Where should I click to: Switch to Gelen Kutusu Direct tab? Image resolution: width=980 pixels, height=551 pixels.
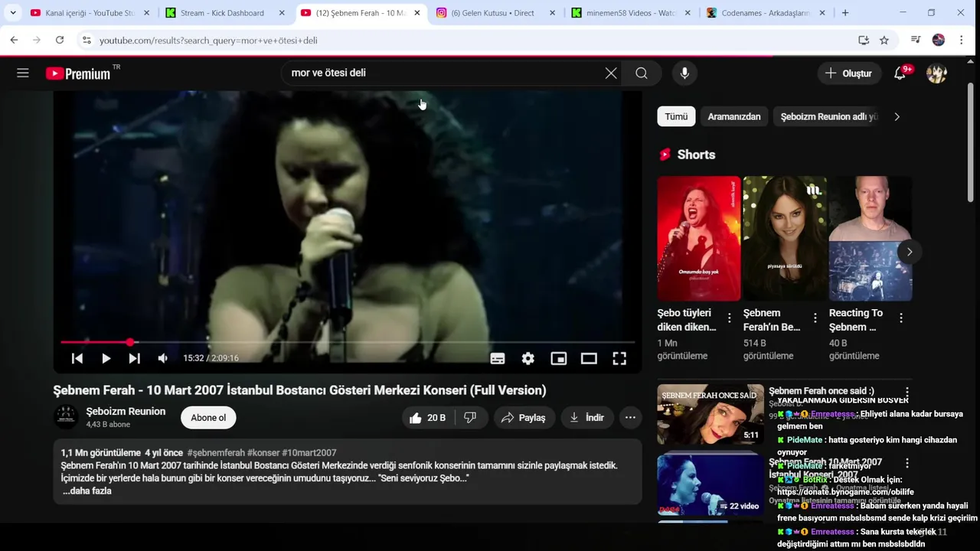[495, 13]
